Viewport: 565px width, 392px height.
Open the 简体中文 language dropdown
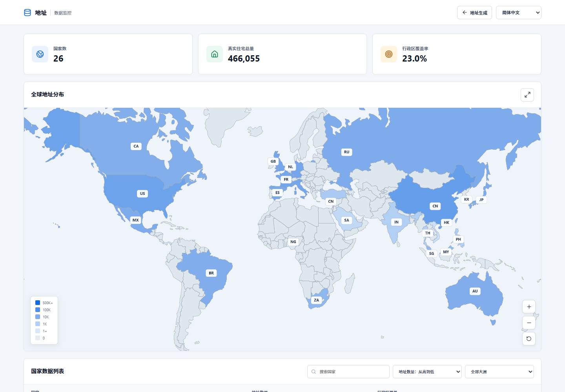point(519,13)
